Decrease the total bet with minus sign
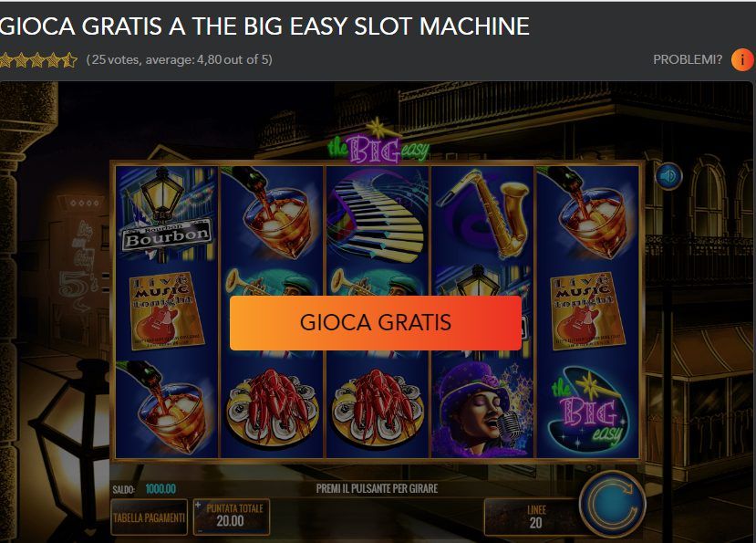Image resolution: width=756 pixels, height=543 pixels. (198, 530)
